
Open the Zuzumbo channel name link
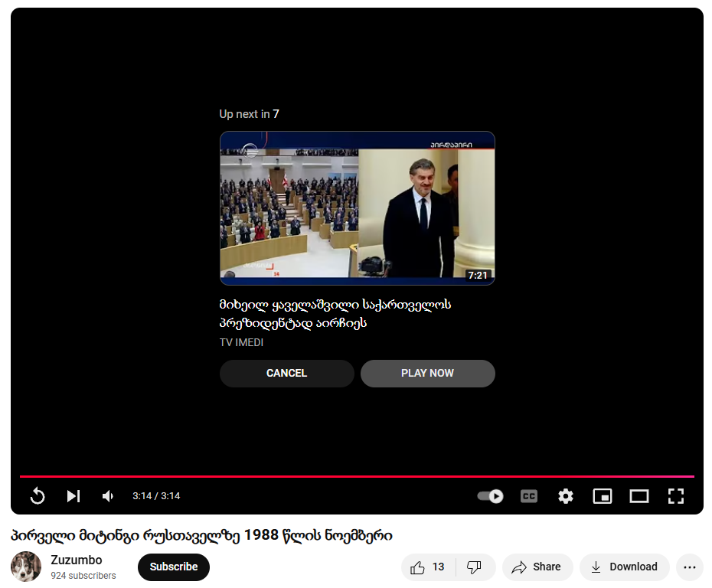77,560
